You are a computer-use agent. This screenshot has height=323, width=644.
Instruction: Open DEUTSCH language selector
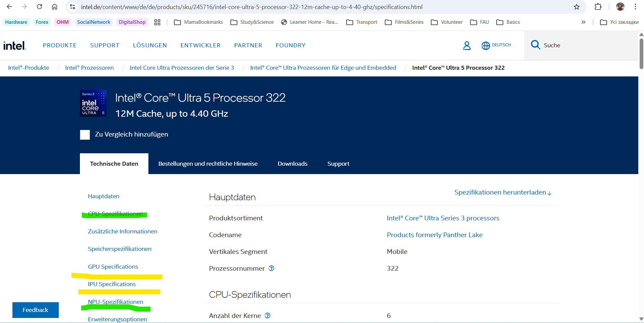click(x=496, y=45)
